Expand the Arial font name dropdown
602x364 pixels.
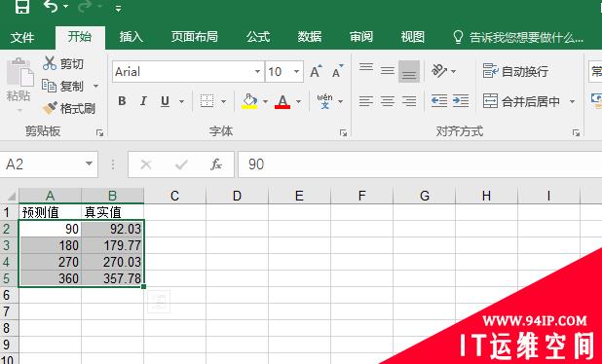(257, 72)
